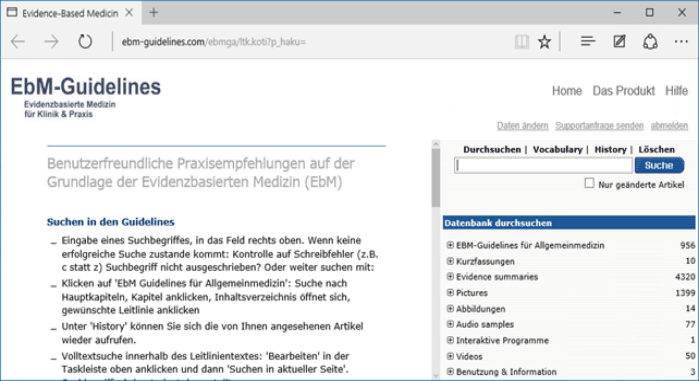
Task: Open the Kurzfassungen entry
Action: 485,262
